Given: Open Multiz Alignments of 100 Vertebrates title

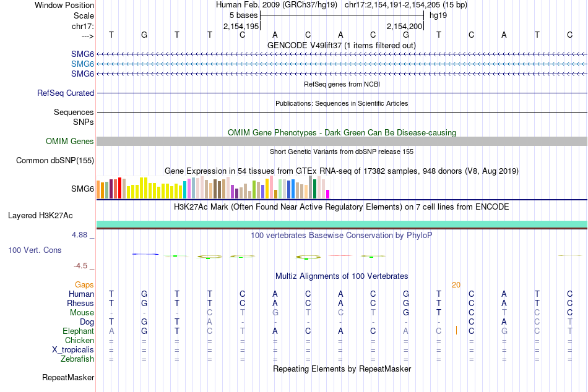Looking at the screenshot, I should (x=342, y=276).
